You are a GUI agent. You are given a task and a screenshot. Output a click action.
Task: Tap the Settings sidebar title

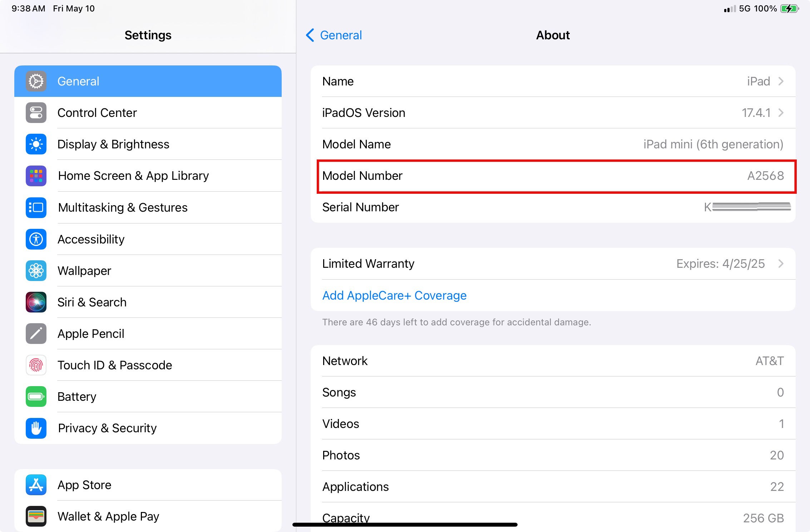148,35
